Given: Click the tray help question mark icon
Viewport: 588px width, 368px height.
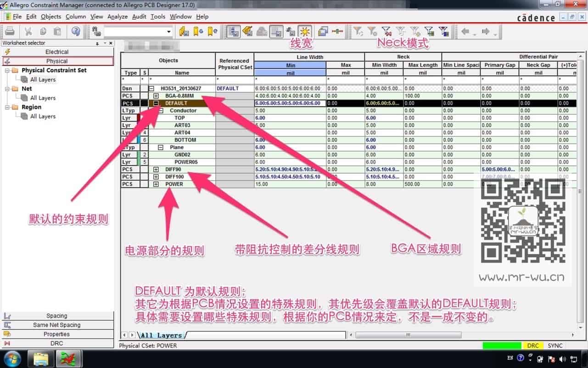Looking at the screenshot, I should click(521, 357).
